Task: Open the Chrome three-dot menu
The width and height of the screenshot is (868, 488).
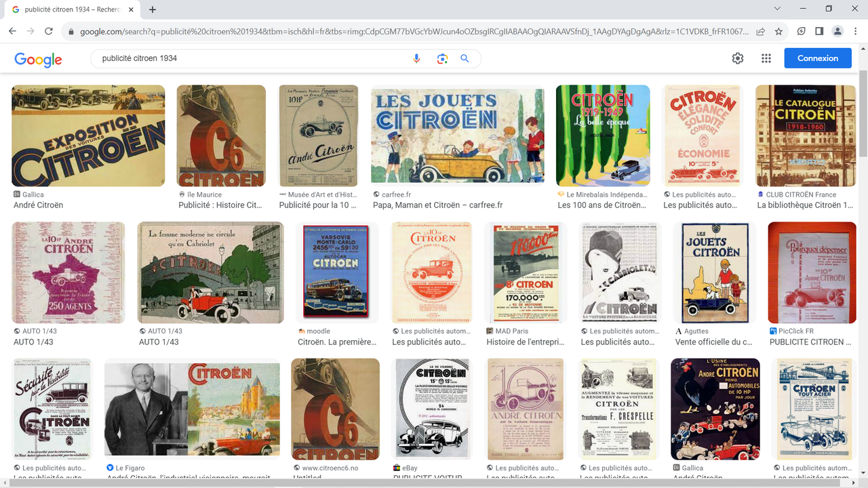Action: tap(855, 31)
